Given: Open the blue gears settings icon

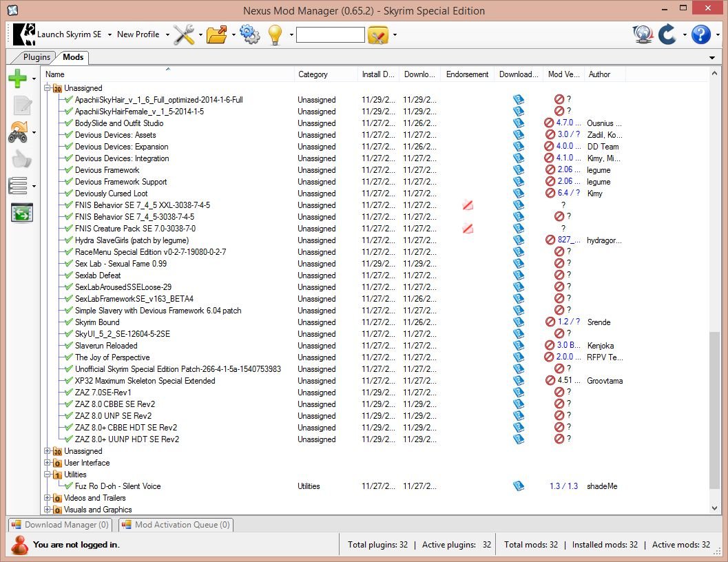Looking at the screenshot, I should coord(250,34).
